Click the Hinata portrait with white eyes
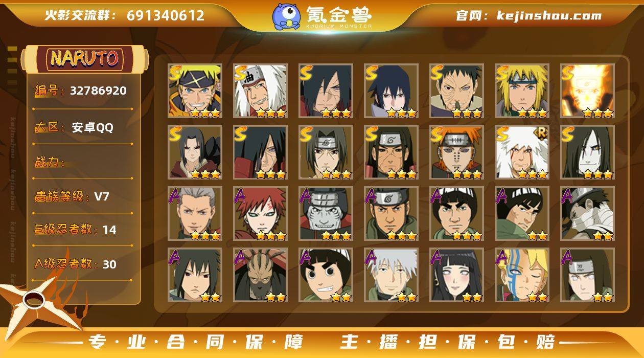This screenshot has height=358, width=644. (x=456, y=275)
